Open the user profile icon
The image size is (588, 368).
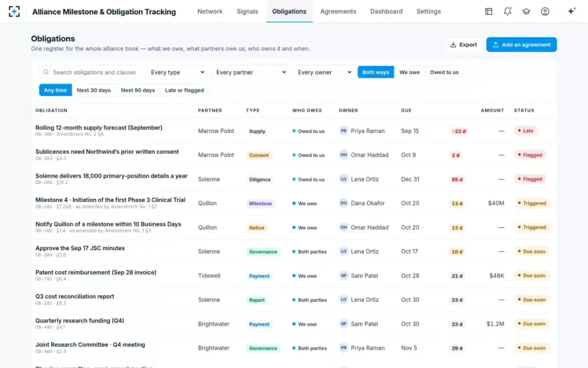click(545, 11)
